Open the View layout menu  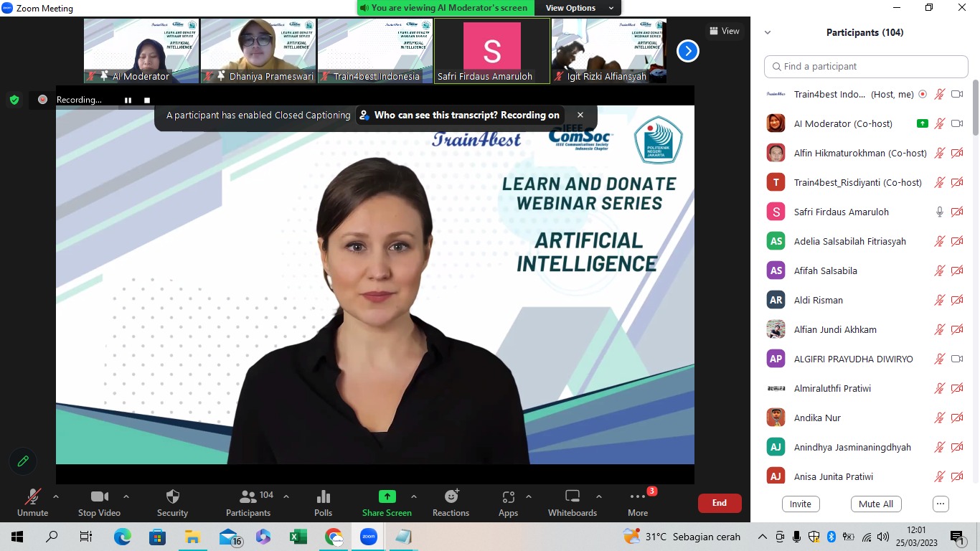tap(724, 31)
